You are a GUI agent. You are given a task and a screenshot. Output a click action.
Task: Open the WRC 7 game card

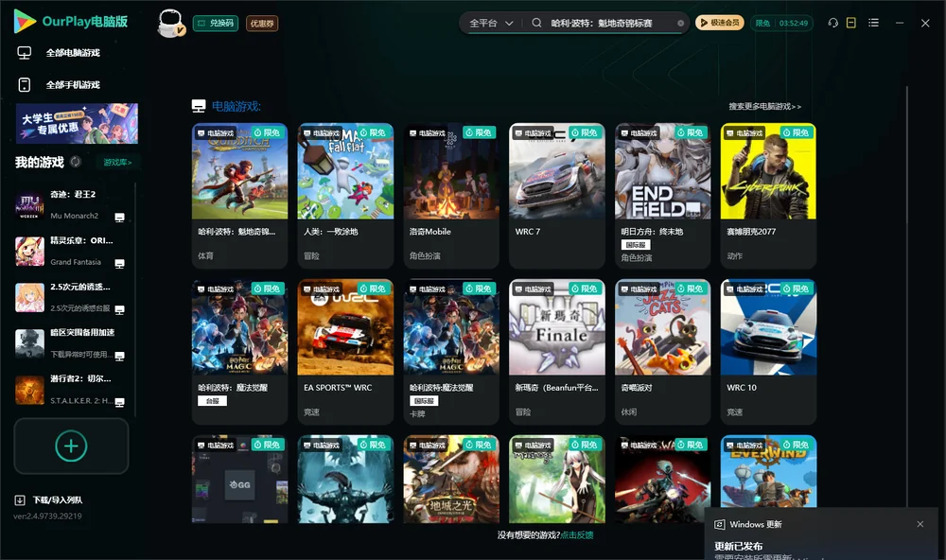pos(557,196)
